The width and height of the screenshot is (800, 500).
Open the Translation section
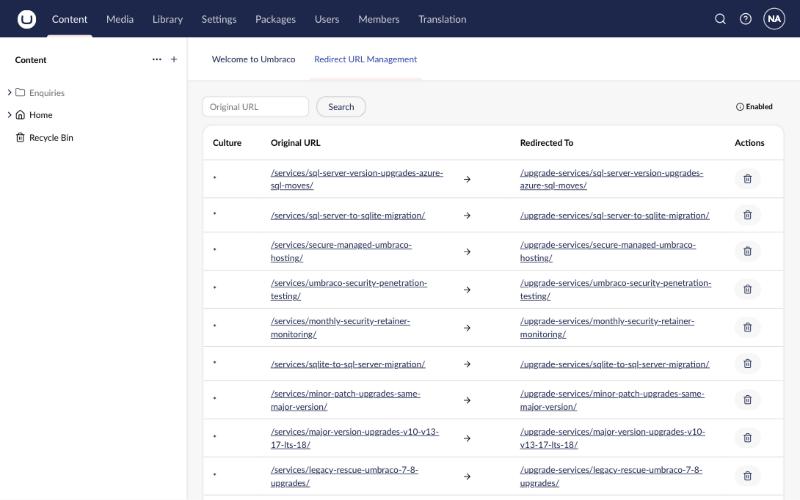(x=442, y=19)
